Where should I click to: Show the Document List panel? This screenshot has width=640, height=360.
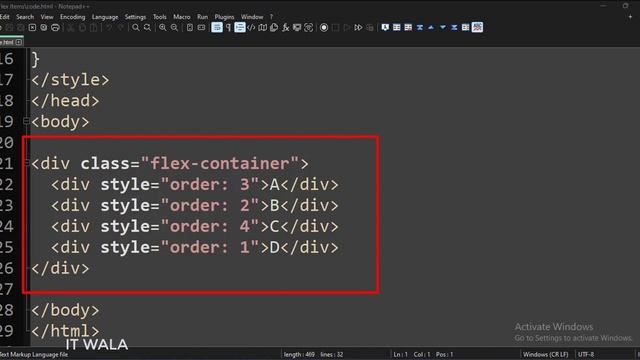click(x=274, y=27)
